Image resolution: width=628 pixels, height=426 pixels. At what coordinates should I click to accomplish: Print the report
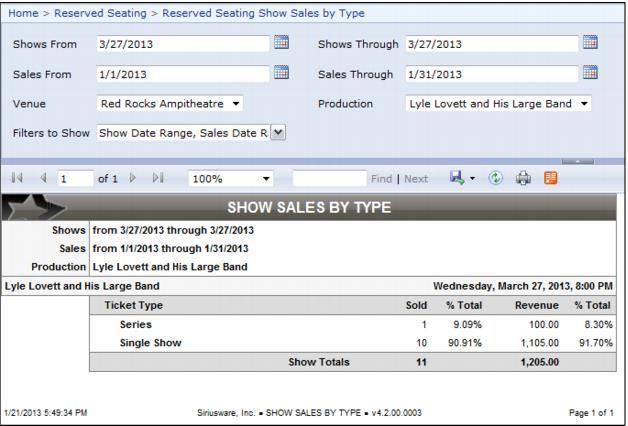click(x=521, y=178)
